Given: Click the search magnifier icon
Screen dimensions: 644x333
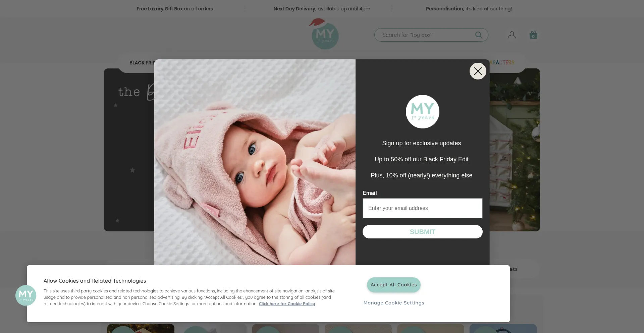Looking at the screenshot, I should (x=479, y=35).
